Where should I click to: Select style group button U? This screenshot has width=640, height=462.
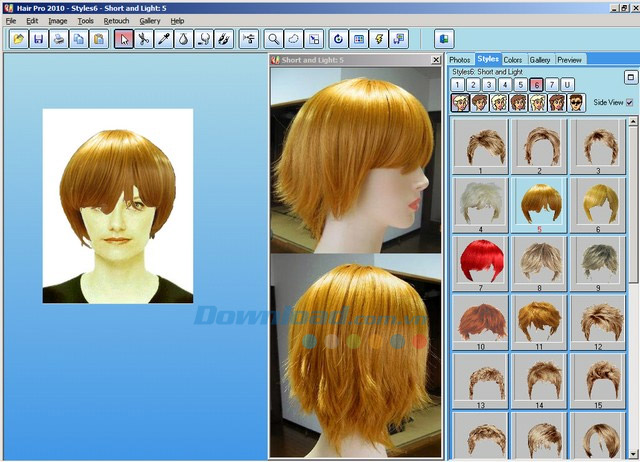pyautogui.click(x=567, y=85)
